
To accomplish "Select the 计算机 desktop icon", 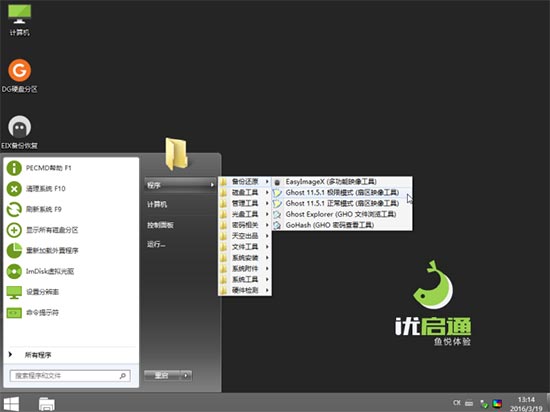I will [19, 20].
